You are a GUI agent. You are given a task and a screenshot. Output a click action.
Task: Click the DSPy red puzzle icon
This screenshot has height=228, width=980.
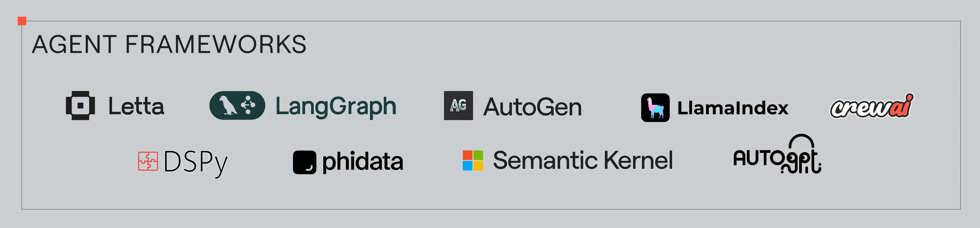148,161
